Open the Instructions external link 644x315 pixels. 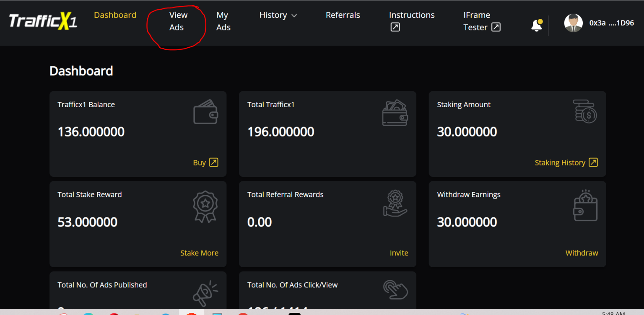point(411,21)
